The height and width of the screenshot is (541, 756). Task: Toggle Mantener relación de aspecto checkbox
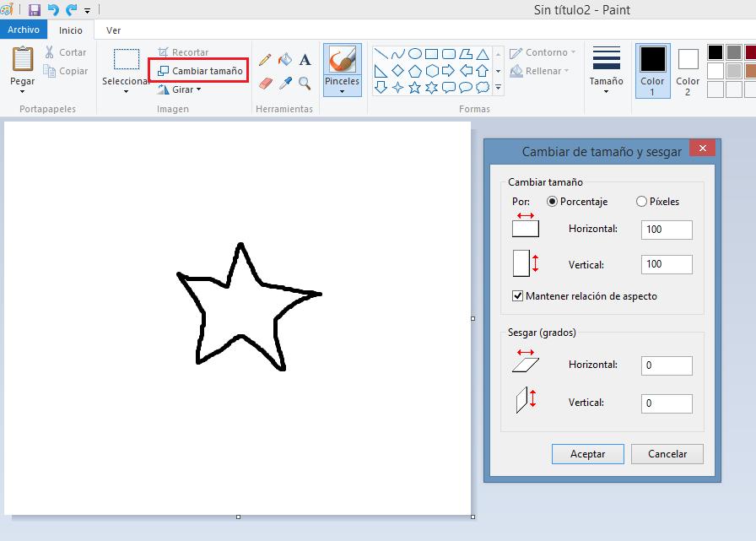(x=518, y=296)
